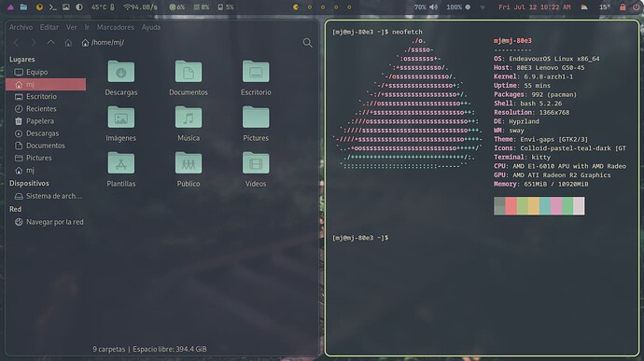Open the Videos folder icon
This screenshot has height=361, width=644.
click(x=256, y=163)
